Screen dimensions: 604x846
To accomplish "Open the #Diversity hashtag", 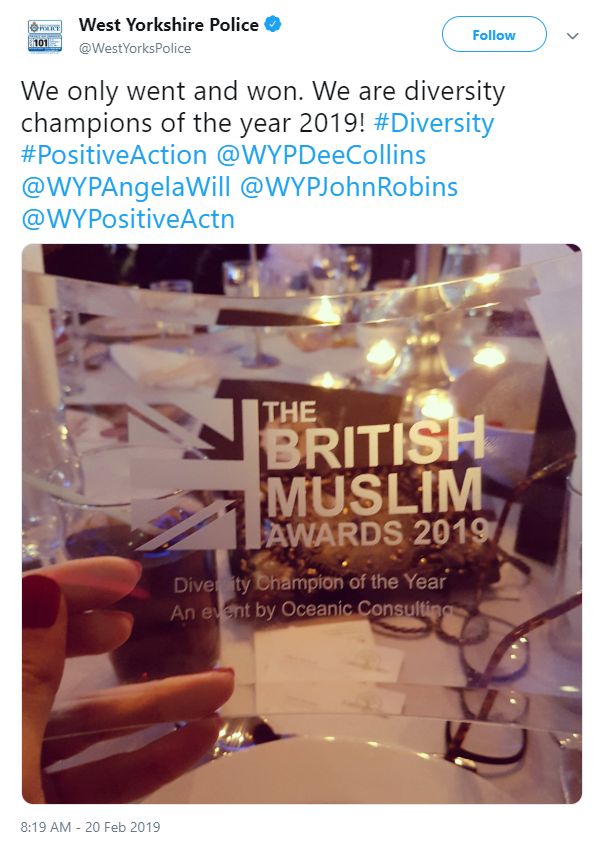I will pos(434,123).
